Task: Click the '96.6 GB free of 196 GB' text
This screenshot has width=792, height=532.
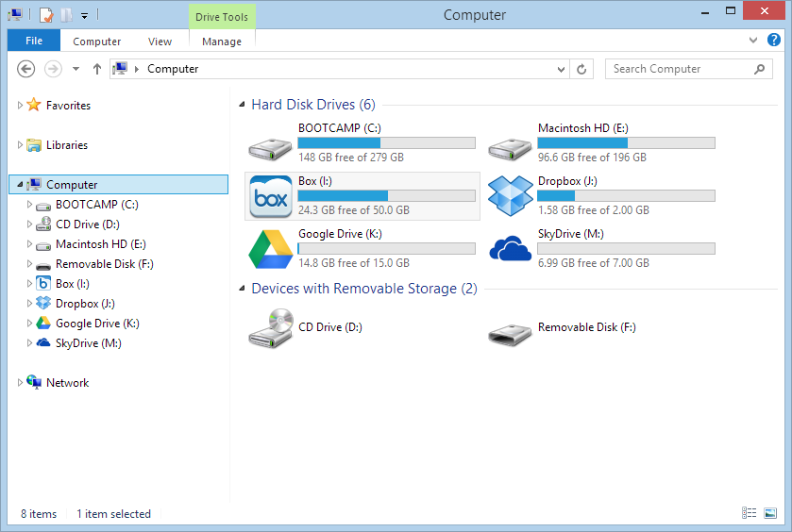Action: point(592,158)
